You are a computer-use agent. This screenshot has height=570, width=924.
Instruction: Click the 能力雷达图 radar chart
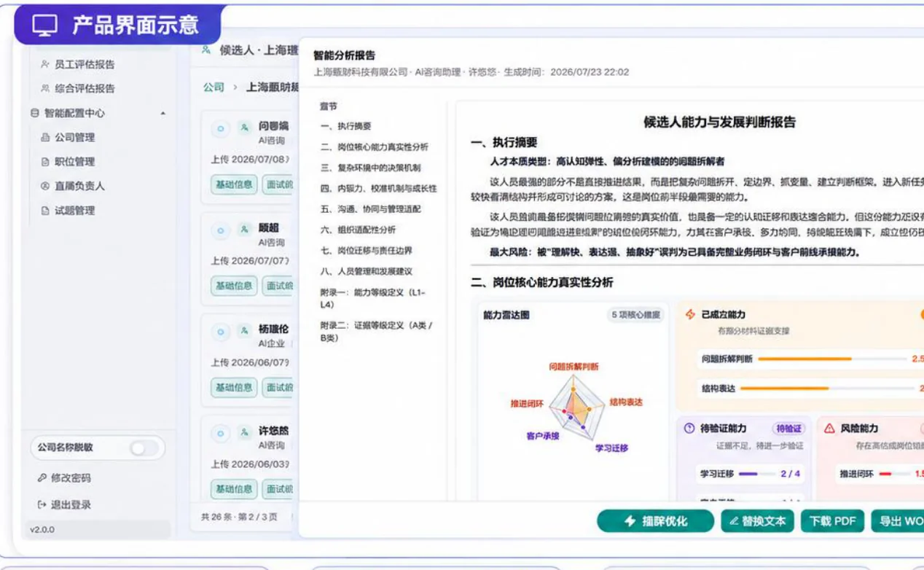pyautogui.click(x=576, y=407)
